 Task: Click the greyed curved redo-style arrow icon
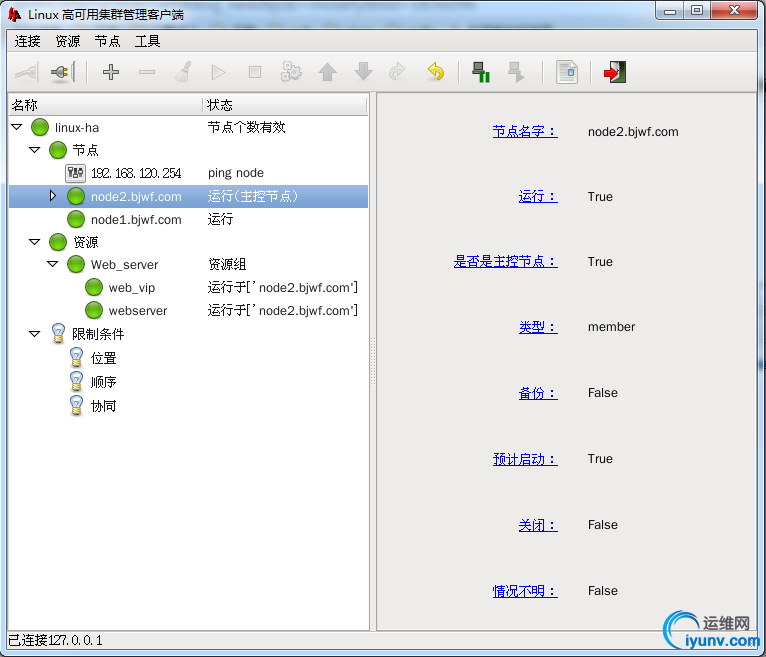(397, 72)
